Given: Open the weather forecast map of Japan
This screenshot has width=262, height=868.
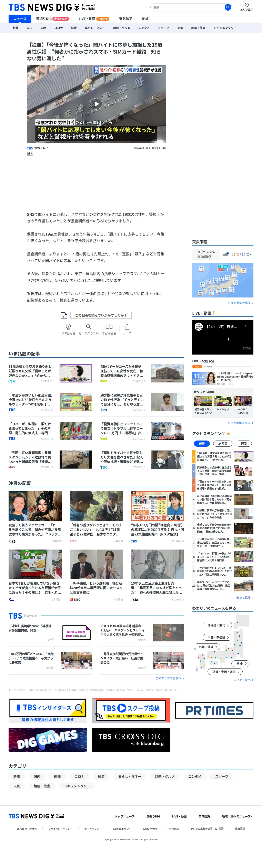Looking at the screenshot, I should coord(223,280).
